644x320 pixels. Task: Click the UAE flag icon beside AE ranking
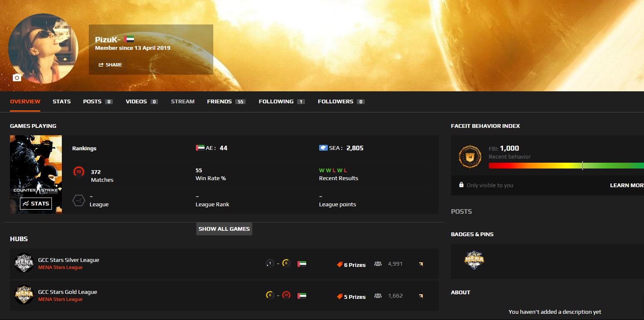tap(200, 148)
